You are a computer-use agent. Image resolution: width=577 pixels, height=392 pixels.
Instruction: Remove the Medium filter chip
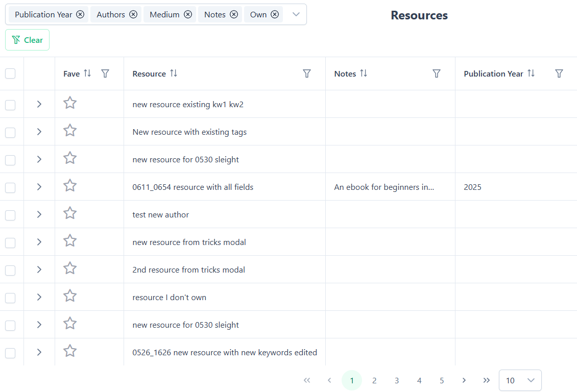(x=188, y=14)
